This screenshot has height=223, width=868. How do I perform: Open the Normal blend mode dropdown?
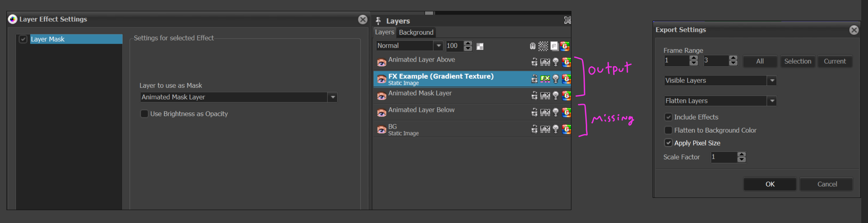[x=438, y=46]
